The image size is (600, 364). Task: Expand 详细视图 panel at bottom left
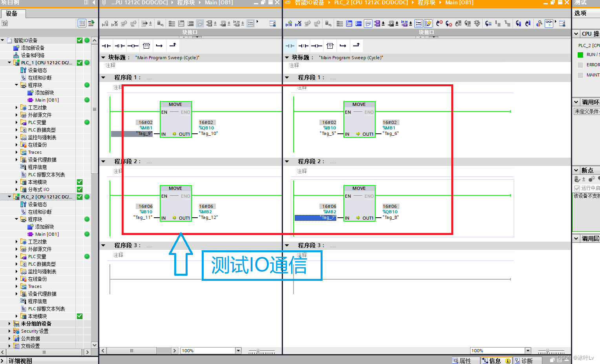point(3,360)
